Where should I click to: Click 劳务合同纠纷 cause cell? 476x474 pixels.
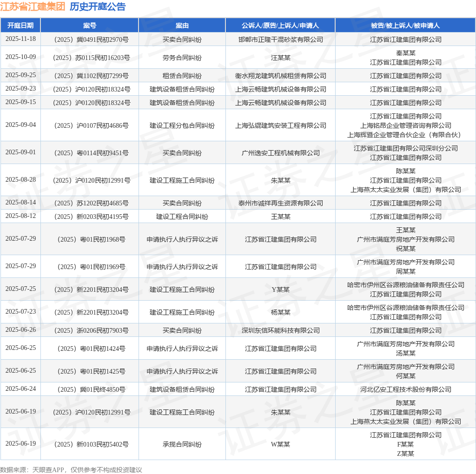182,58
